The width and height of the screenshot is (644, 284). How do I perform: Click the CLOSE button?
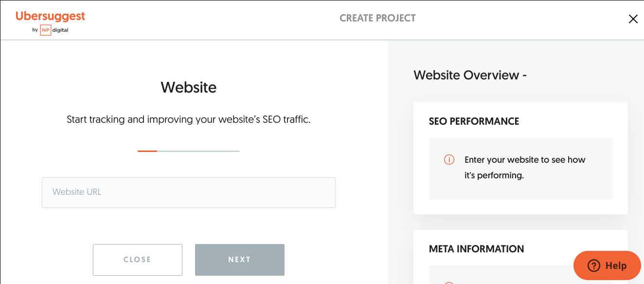(138, 260)
